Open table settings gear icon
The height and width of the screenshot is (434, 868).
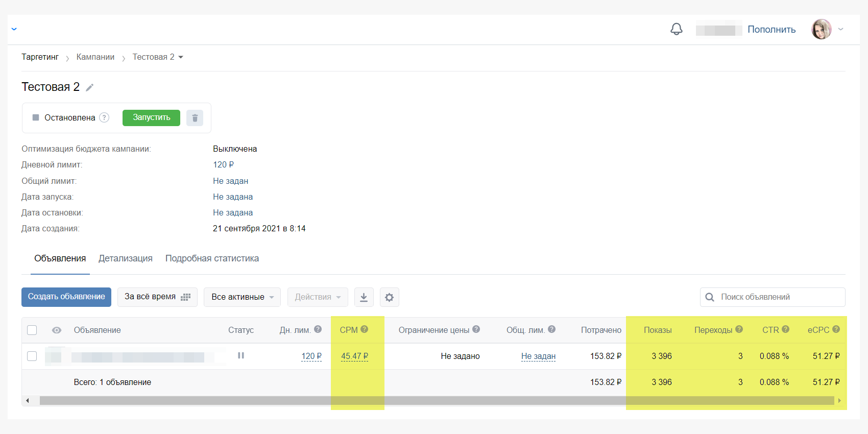coord(389,297)
